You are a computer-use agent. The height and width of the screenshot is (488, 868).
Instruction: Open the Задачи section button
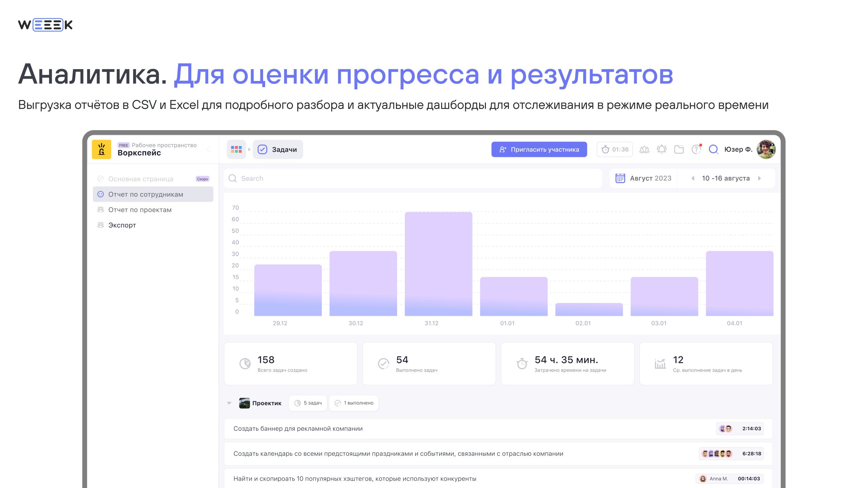278,149
